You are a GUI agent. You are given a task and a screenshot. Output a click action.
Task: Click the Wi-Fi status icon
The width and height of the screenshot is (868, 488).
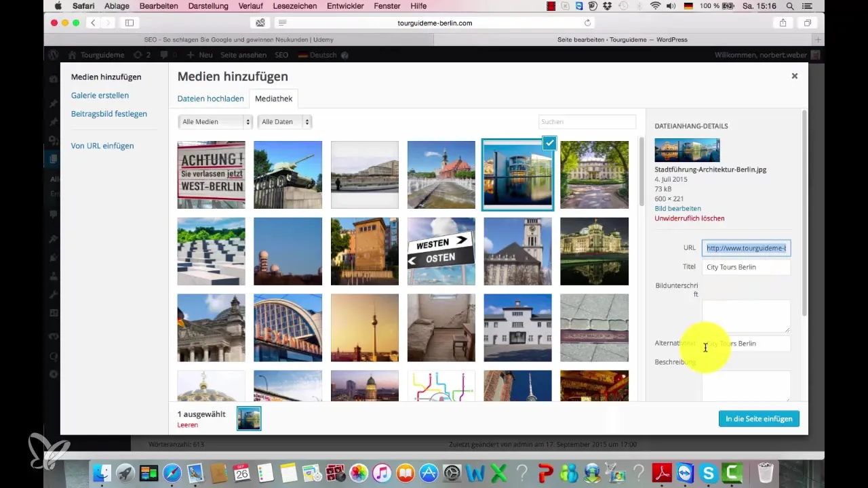[x=655, y=6]
